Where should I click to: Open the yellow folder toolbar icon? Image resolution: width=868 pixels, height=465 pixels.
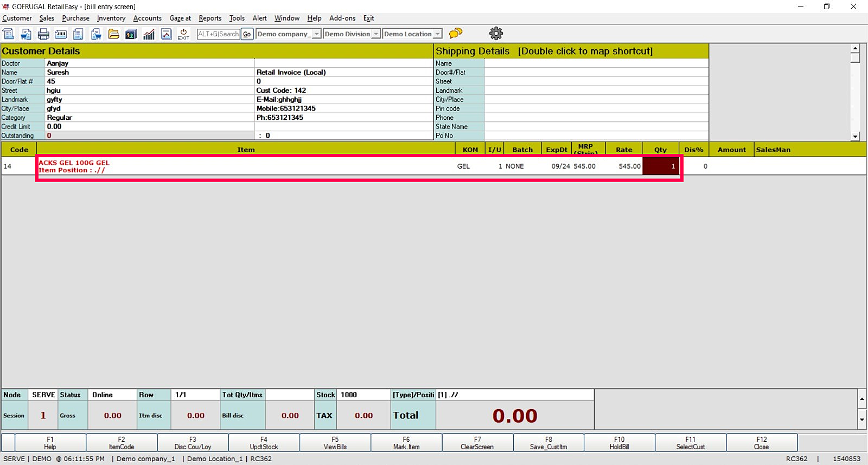click(113, 34)
